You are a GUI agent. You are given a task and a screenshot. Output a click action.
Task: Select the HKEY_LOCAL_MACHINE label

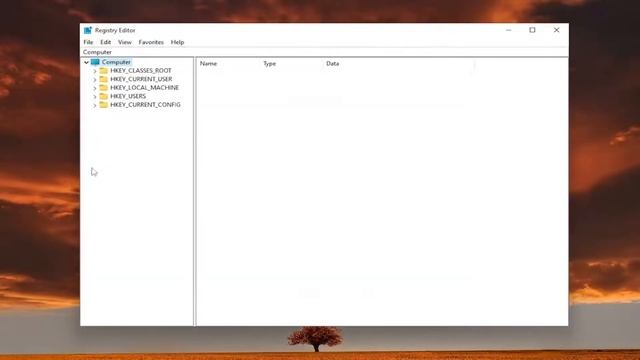[x=144, y=88]
